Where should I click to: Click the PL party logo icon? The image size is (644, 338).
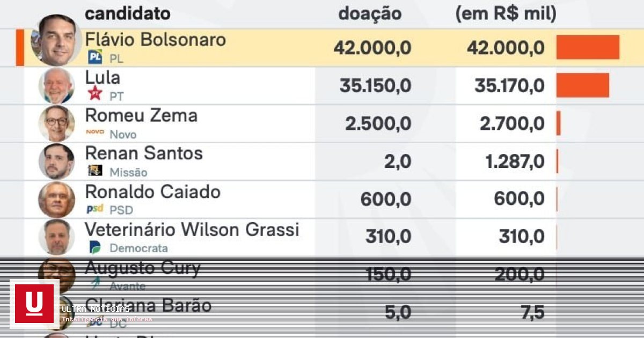pos(95,57)
